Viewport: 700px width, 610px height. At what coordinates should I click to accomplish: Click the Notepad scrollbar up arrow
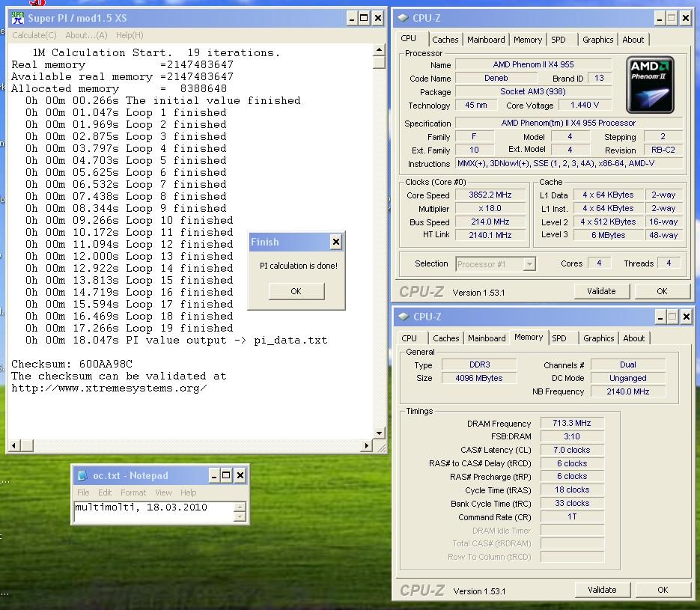tap(240, 507)
